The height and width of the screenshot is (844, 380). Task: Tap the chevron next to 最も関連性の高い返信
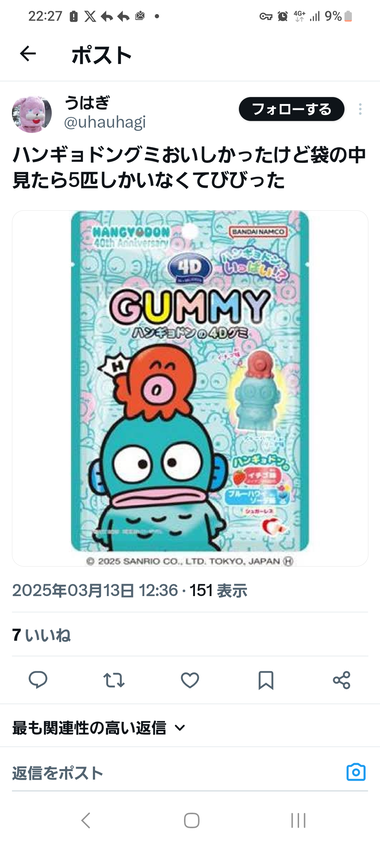[180, 728]
